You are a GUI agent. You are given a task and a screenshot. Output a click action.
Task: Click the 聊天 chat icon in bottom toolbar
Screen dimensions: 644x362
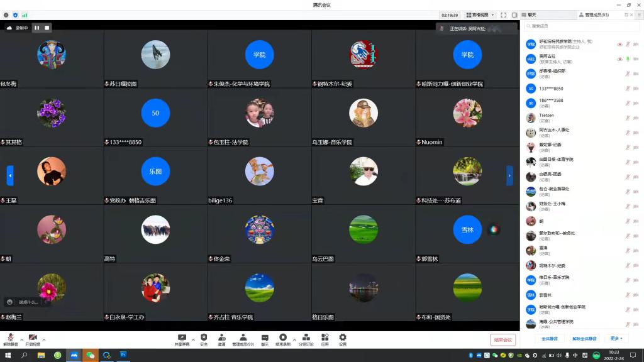(x=265, y=339)
